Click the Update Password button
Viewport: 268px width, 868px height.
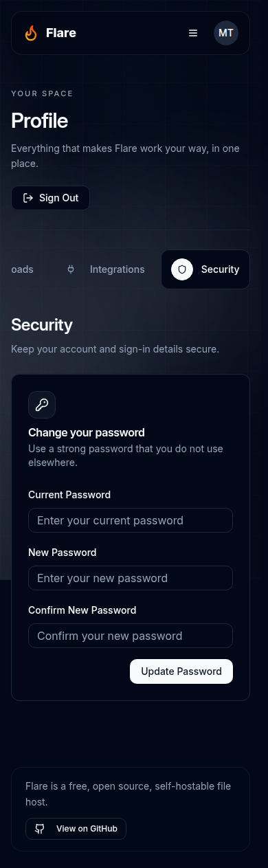click(181, 671)
